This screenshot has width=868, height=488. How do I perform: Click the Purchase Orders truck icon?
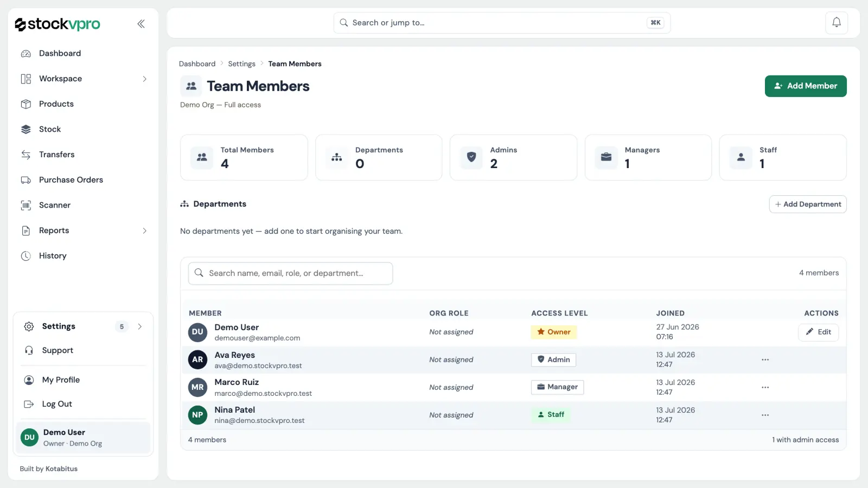coord(26,180)
